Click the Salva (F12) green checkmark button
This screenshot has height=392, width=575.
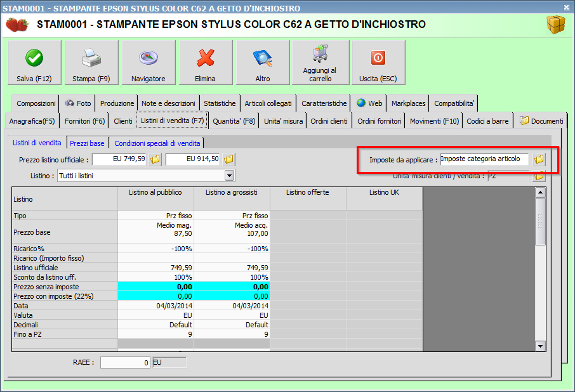(34, 63)
